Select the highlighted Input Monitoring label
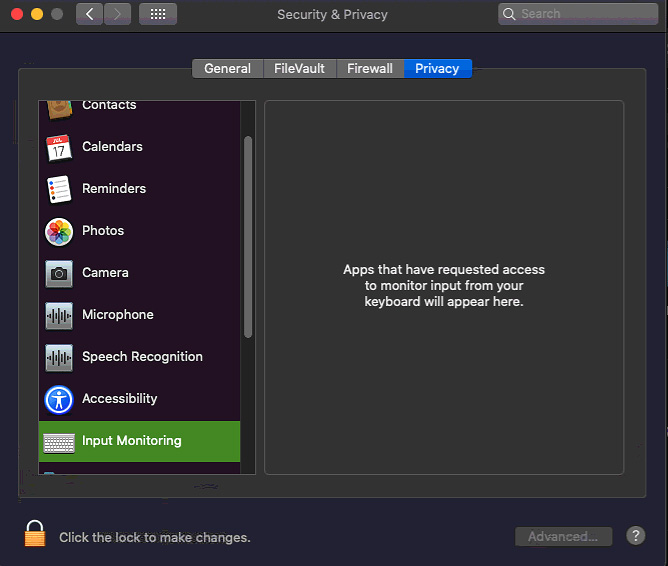 [x=132, y=441]
